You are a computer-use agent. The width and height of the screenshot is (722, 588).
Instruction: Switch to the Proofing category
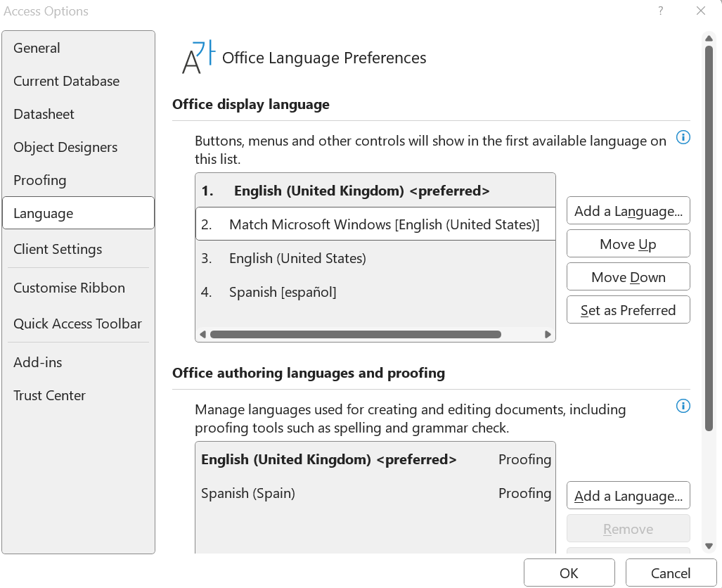(x=39, y=180)
